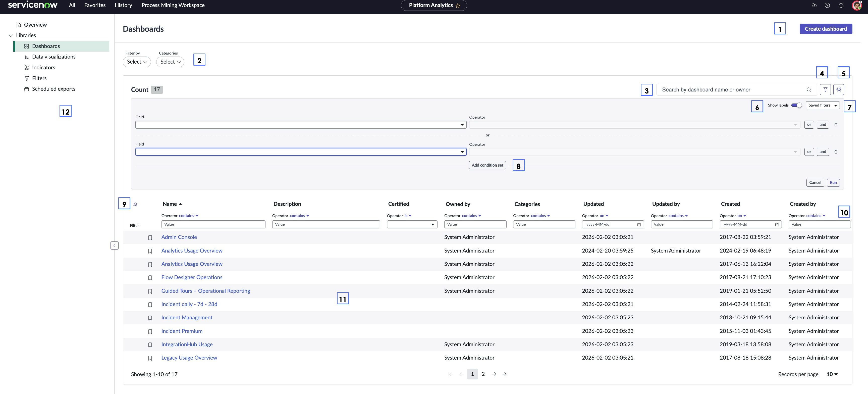868x394 pixels.
Task: Open the All menu
Action: (72, 5)
